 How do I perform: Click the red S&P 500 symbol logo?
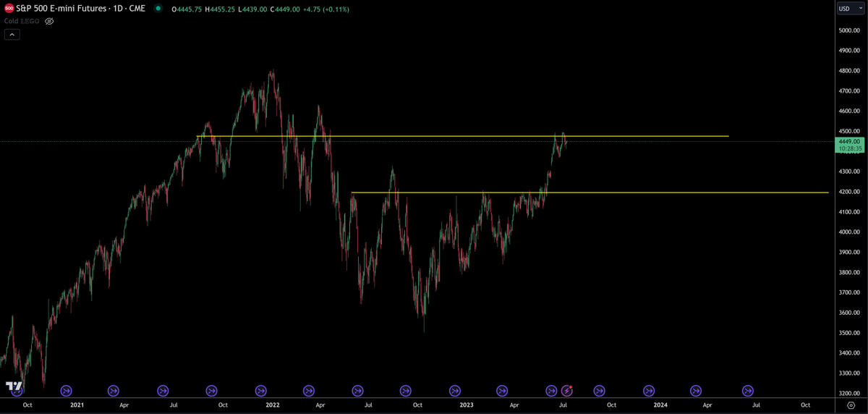pyautogui.click(x=9, y=9)
